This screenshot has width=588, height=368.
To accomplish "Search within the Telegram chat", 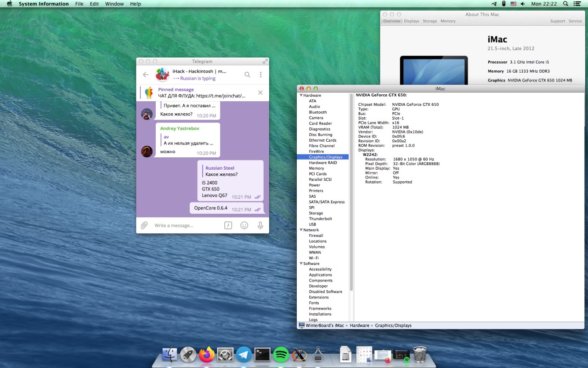I will pyautogui.click(x=247, y=75).
